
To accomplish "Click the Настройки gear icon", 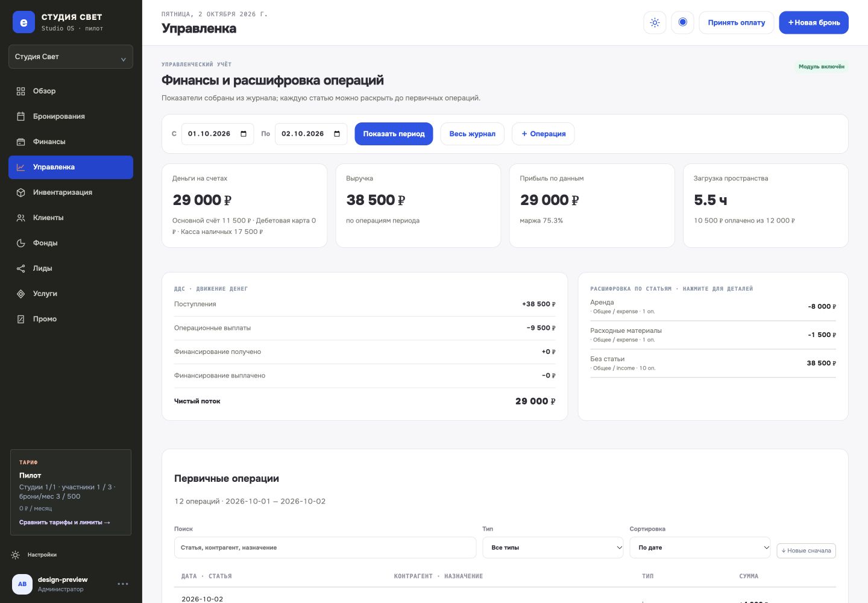I will pos(16,555).
